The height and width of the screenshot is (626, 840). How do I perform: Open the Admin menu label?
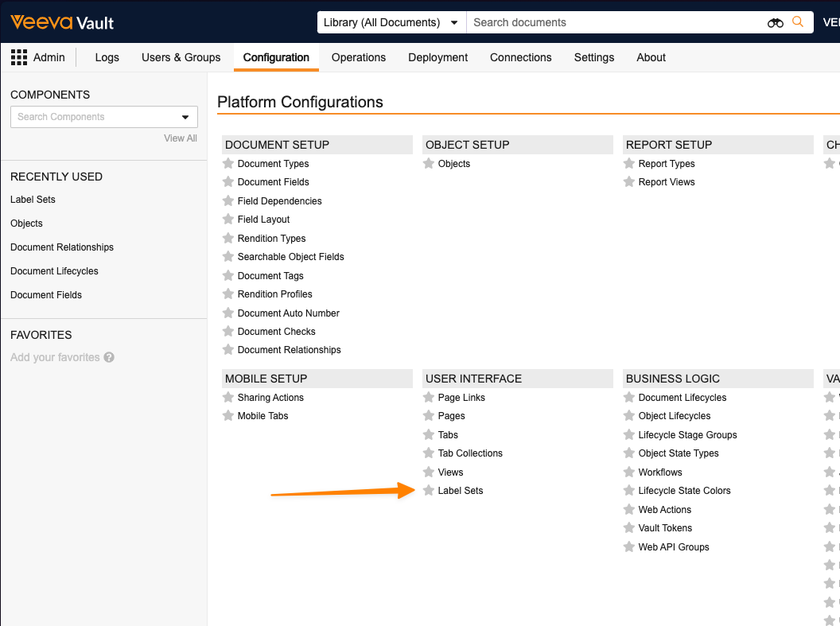49,57
